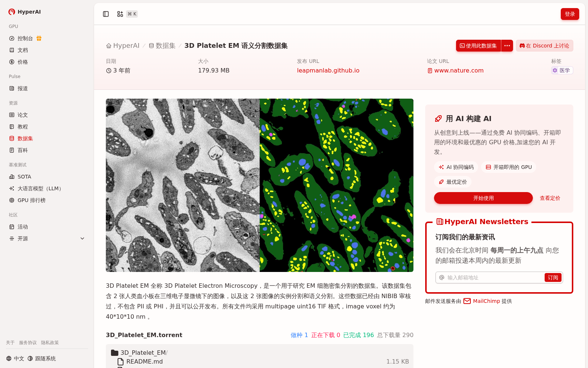The width and height of the screenshot is (588, 368).
Task: Click the rocket icon in 用 AI 构建 AI
Action: click(438, 118)
